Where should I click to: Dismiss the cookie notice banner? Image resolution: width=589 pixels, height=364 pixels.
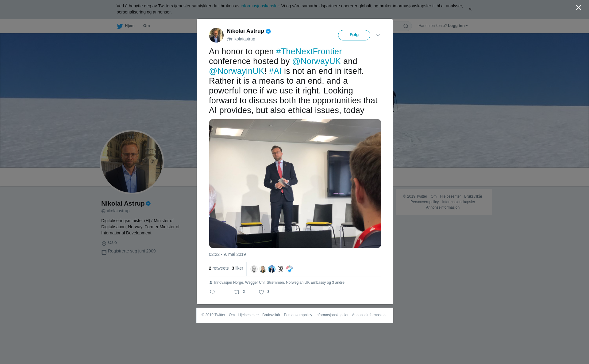470,9
